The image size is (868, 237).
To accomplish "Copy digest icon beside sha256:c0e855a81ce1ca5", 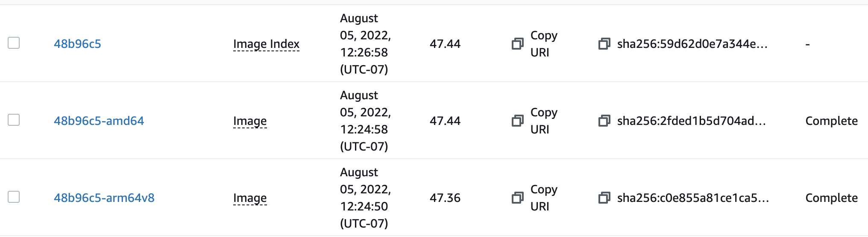I will [x=604, y=198].
